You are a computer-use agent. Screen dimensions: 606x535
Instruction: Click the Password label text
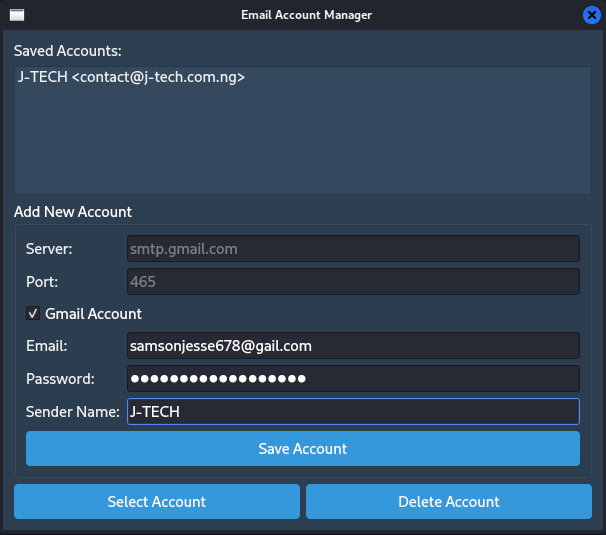[x=60, y=379]
